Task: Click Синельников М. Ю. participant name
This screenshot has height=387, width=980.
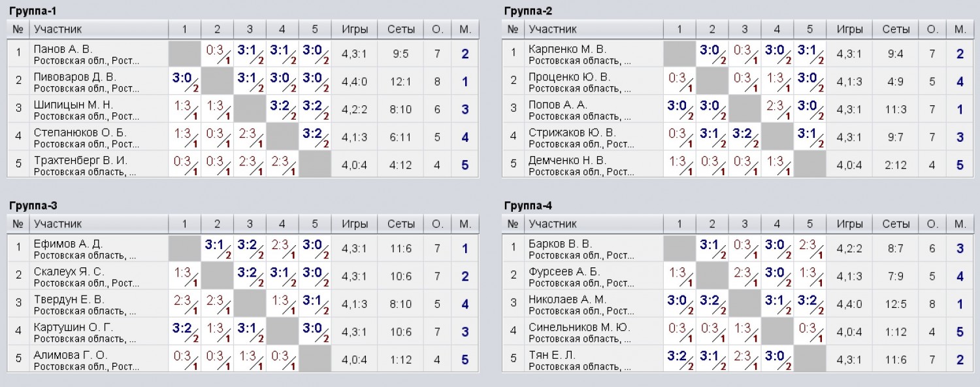Action: click(580, 327)
